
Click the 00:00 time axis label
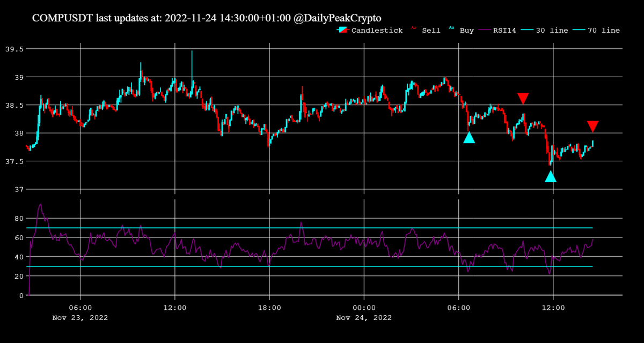click(x=364, y=308)
